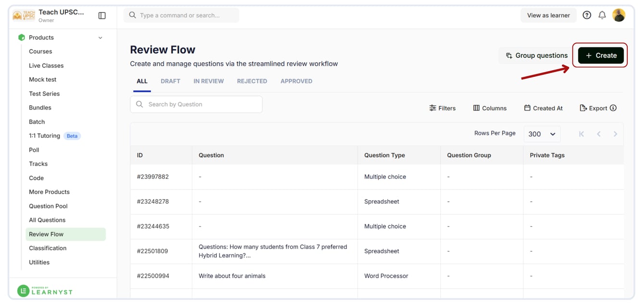Open the help question mark icon

[x=587, y=15]
